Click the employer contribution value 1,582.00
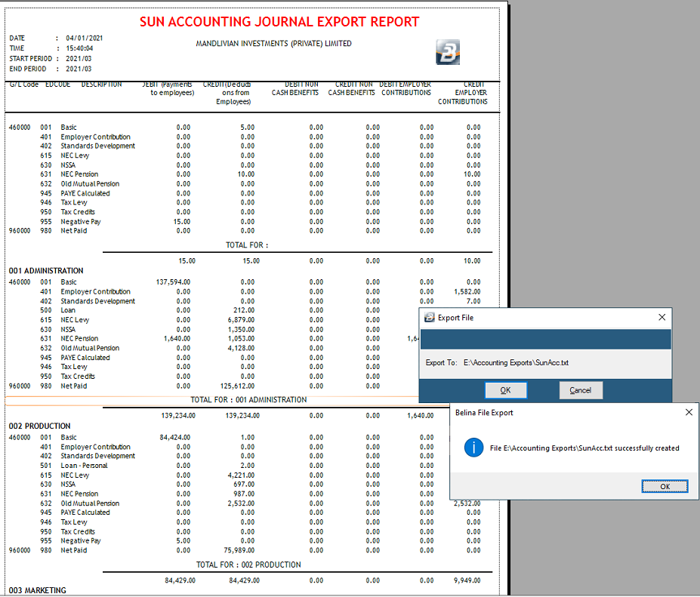 click(x=467, y=292)
